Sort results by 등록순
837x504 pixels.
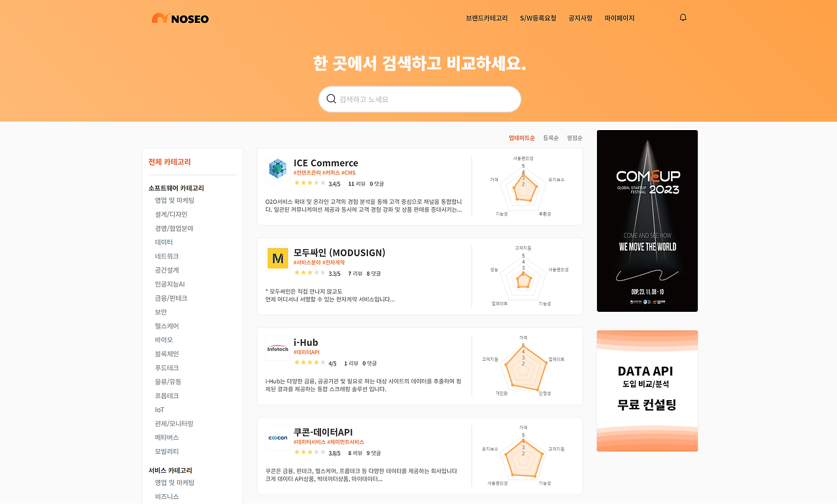coord(551,138)
